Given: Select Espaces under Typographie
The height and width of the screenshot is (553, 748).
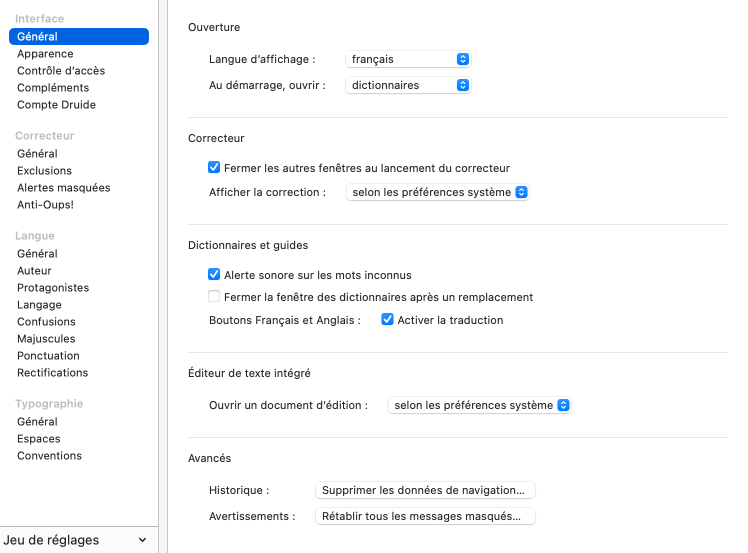Looking at the screenshot, I should pyautogui.click(x=39, y=439).
